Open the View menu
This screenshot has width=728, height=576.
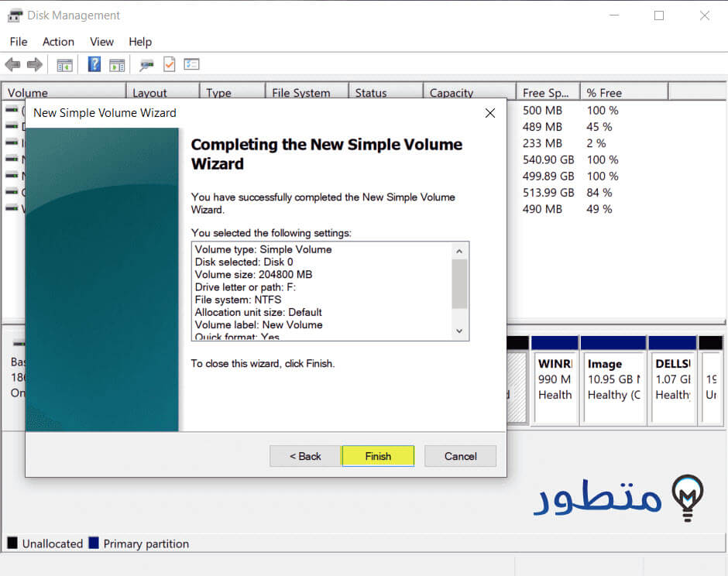point(101,42)
